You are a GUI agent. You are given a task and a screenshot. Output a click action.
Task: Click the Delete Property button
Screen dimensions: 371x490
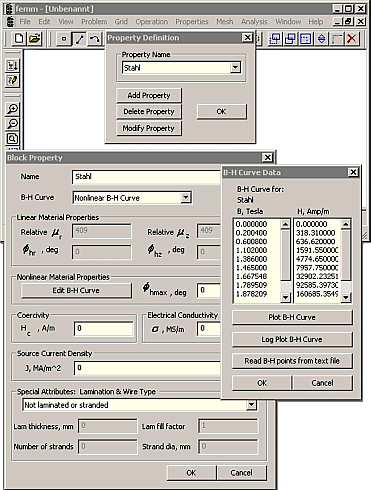click(149, 112)
